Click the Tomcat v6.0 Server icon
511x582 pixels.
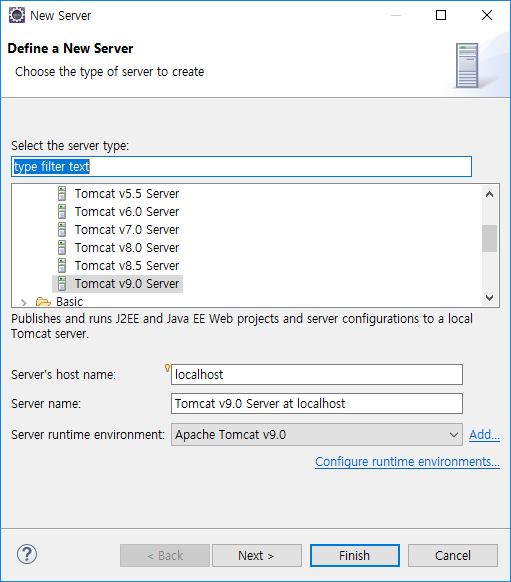(x=62, y=212)
